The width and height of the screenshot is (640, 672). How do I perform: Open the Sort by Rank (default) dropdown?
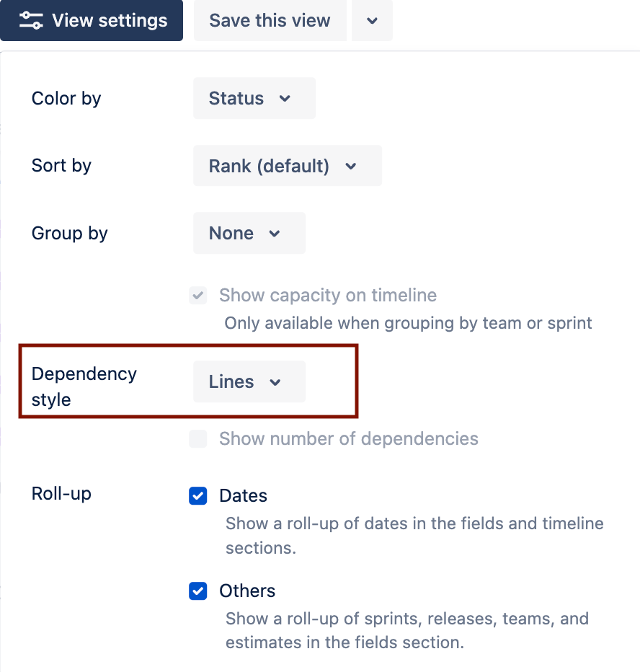(x=288, y=166)
